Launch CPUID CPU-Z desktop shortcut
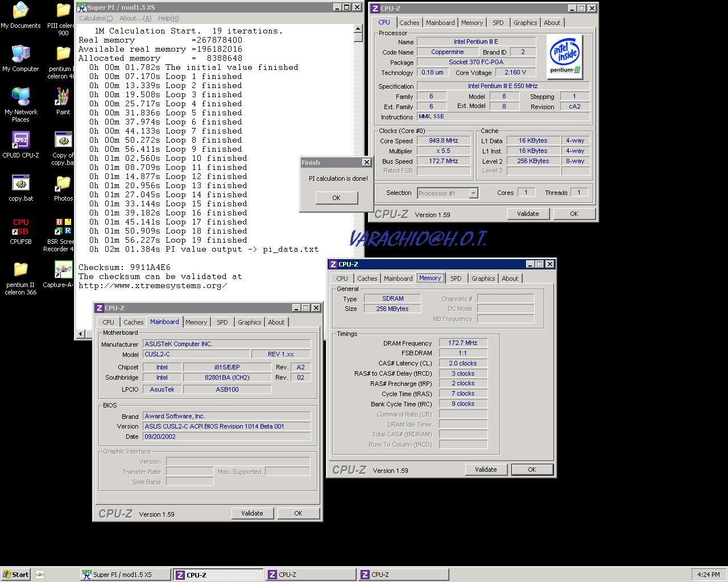This screenshot has height=582, width=728. pos(20,144)
